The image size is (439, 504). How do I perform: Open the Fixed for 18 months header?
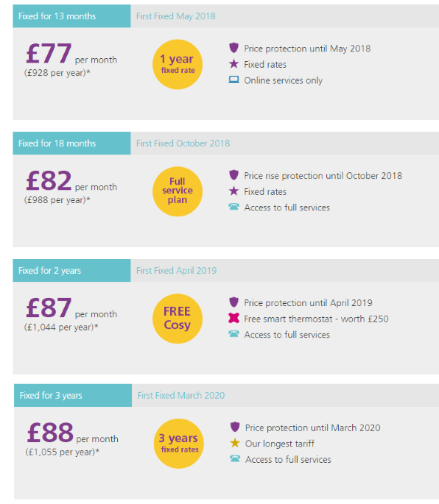71,143
